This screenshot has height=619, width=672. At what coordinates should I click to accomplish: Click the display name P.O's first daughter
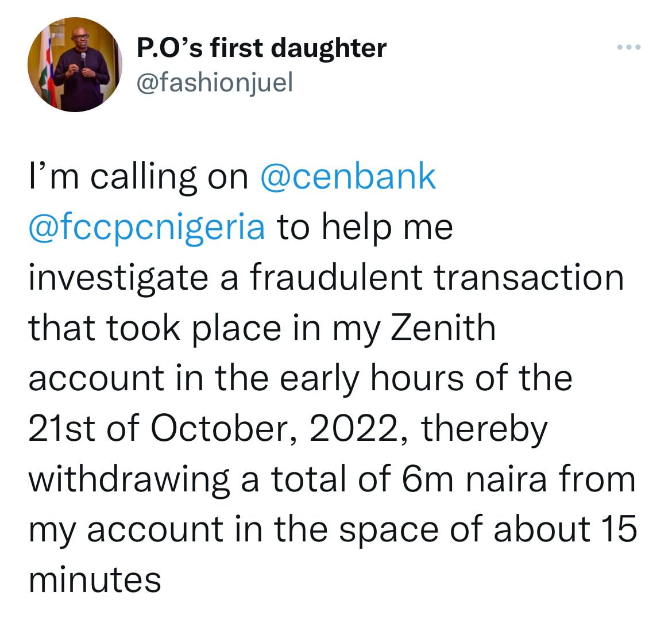point(261,48)
